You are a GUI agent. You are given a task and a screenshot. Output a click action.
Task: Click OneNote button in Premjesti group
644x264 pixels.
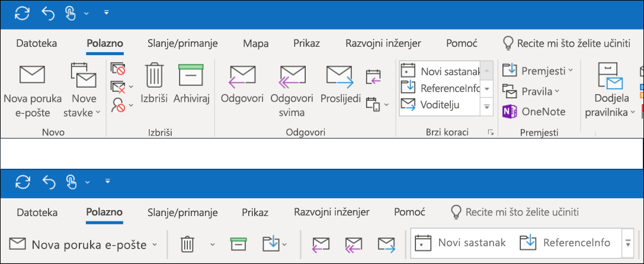(534, 111)
